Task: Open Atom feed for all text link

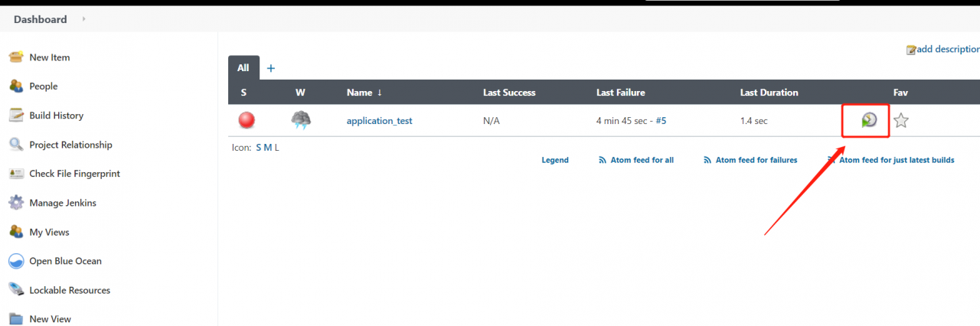Action: (642, 160)
